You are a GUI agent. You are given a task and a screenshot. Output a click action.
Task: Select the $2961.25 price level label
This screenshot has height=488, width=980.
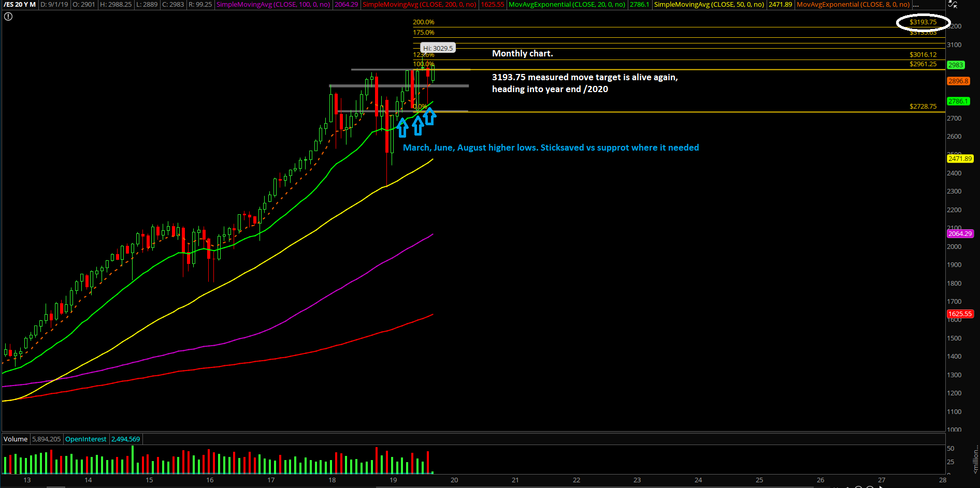(923, 64)
